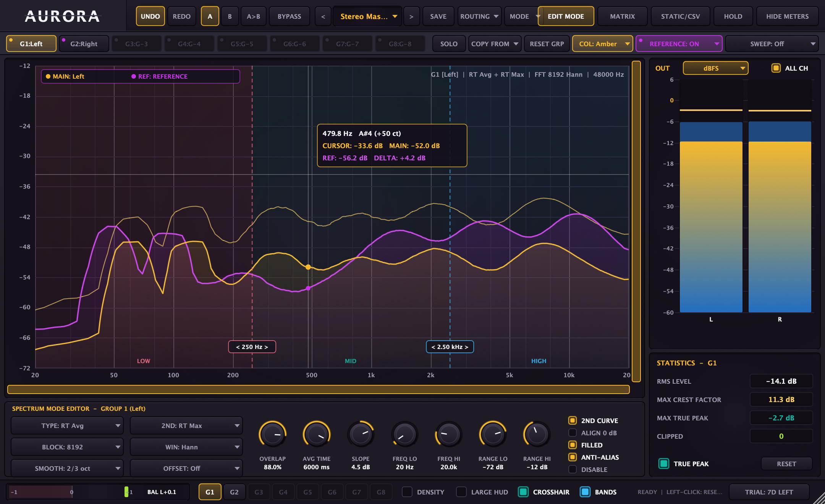The width and height of the screenshot is (825, 504).
Task: Click the amber MAIN curve cursor point
Action: click(x=308, y=267)
